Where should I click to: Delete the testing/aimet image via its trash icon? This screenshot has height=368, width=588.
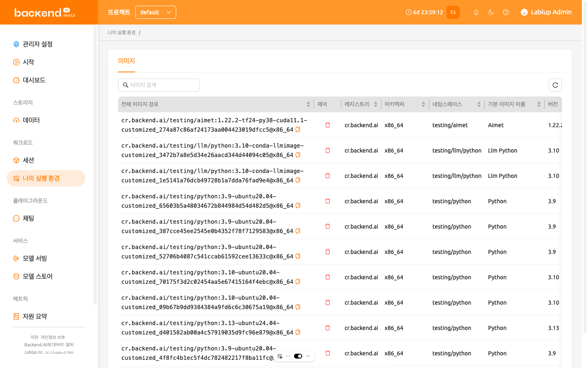[327, 125]
